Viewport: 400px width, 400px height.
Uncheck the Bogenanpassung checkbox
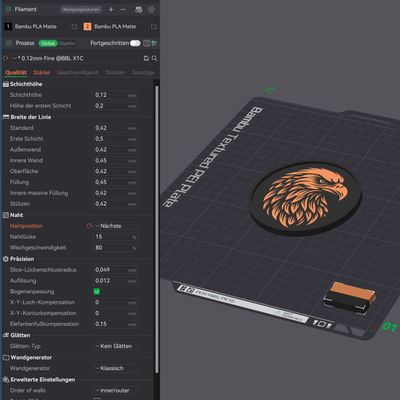(x=97, y=292)
